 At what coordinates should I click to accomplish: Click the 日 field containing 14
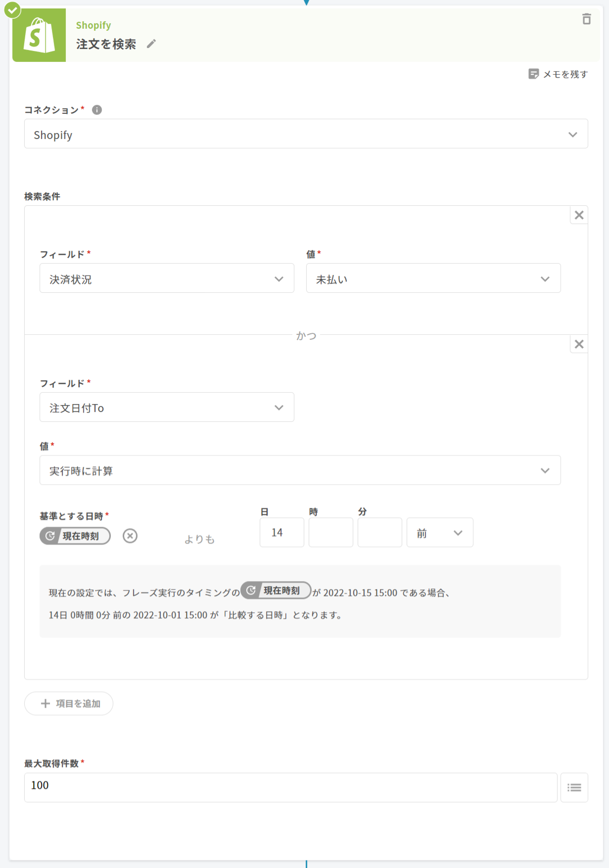click(282, 533)
